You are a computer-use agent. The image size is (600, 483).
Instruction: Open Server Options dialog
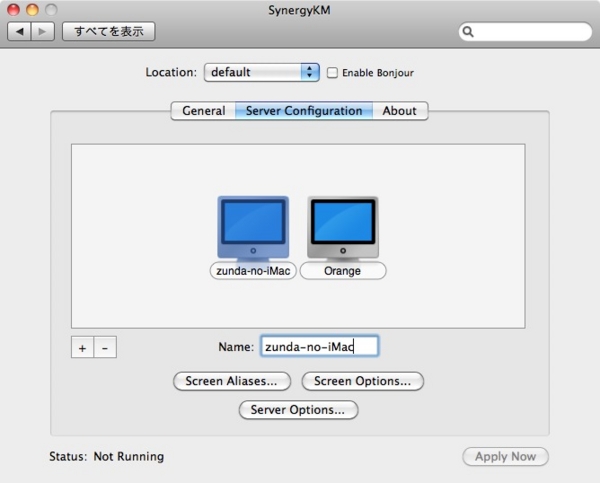click(298, 410)
